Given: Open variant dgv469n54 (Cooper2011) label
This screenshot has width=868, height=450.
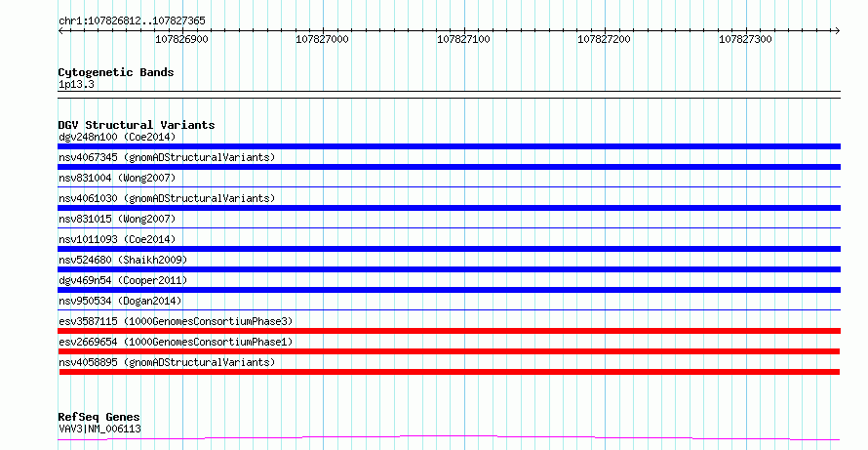Looking at the screenshot, I should (123, 280).
